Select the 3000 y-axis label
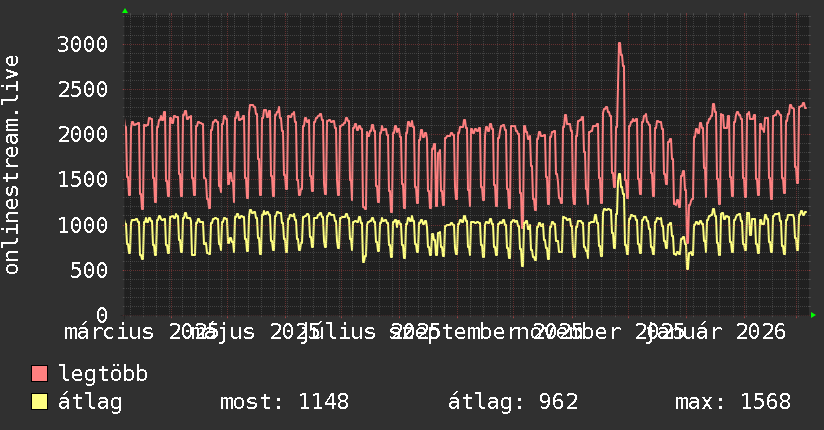 tap(83, 44)
